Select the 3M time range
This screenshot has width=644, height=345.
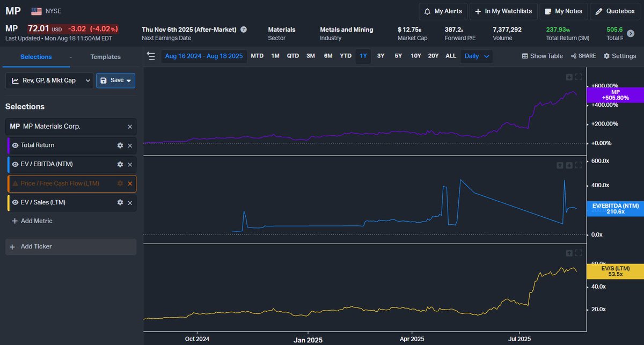[x=311, y=56]
